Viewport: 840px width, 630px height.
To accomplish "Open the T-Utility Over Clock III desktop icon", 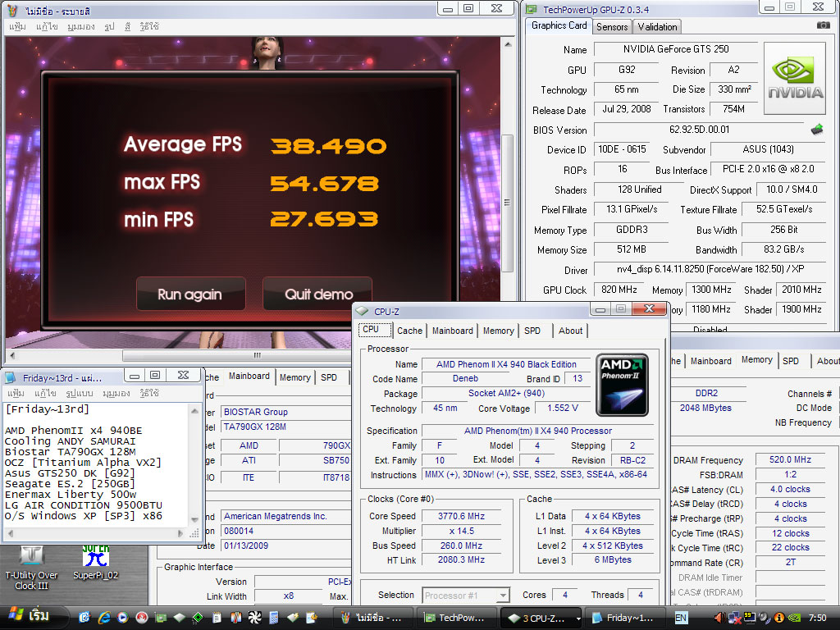I will coord(32,568).
